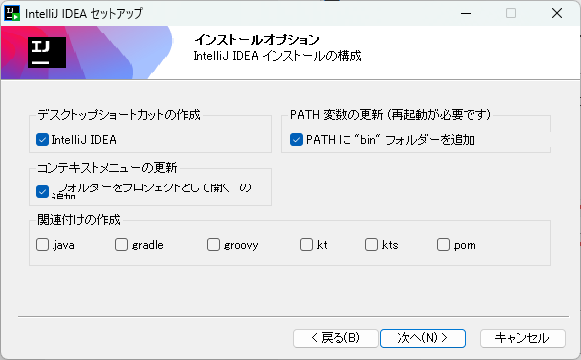The image size is (581, 360).
Task: Proceed with the 次へ(N) button
Action: [423, 338]
